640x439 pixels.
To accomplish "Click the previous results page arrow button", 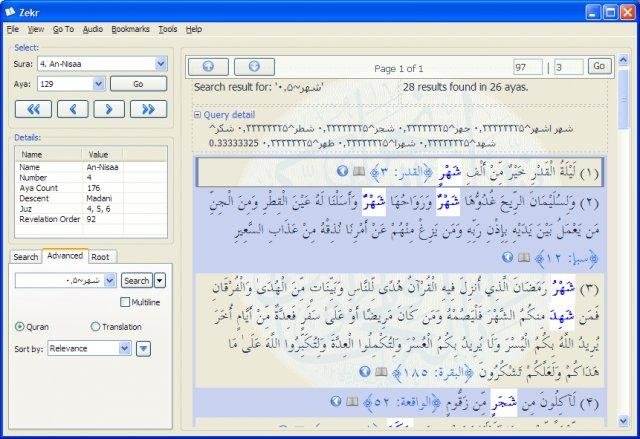I will [208, 67].
